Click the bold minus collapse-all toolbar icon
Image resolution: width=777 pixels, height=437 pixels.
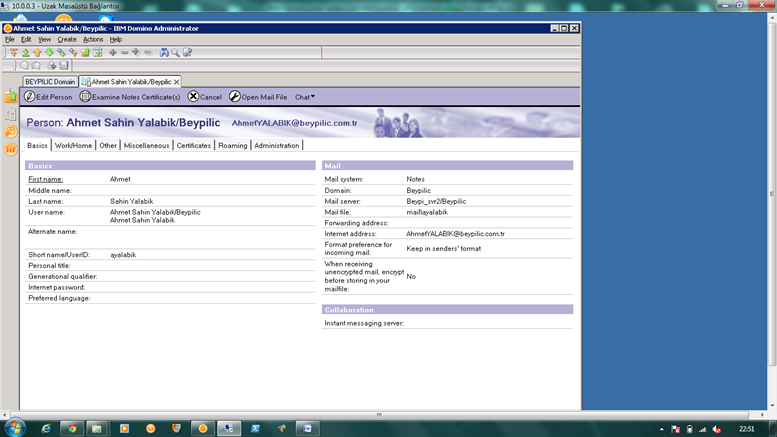148,53
